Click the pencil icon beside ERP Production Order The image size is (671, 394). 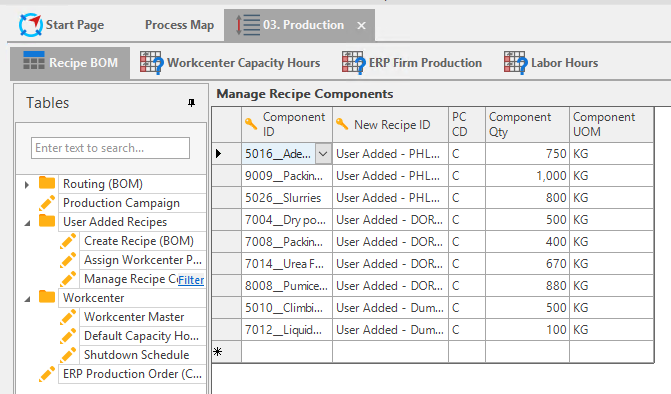click(x=47, y=373)
